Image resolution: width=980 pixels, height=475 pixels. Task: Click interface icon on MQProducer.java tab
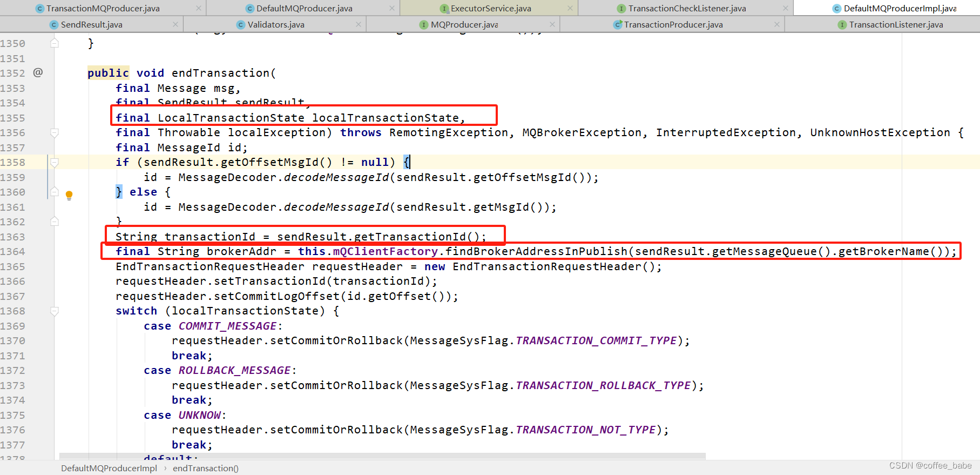click(x=424, y=25)
